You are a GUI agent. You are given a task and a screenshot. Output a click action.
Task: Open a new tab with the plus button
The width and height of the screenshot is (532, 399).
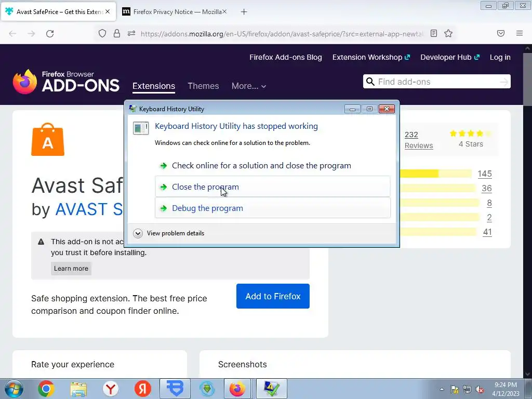coord(244,12)
